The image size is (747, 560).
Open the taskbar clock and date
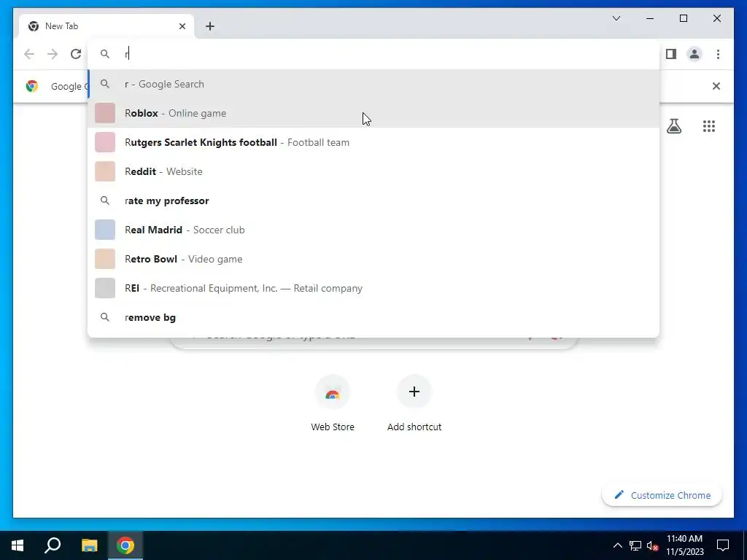pos(684,545)
